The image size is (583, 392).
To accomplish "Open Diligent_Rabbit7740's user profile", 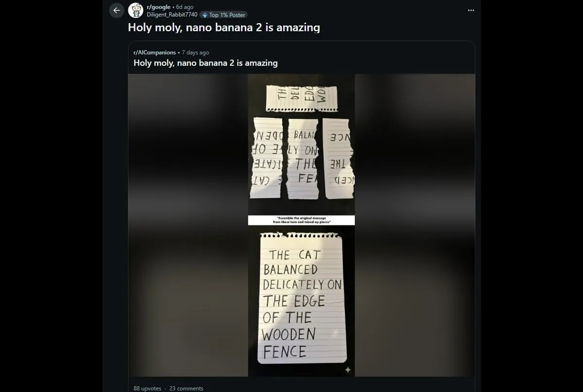I will pyautogui.click(x=172, y=15).
